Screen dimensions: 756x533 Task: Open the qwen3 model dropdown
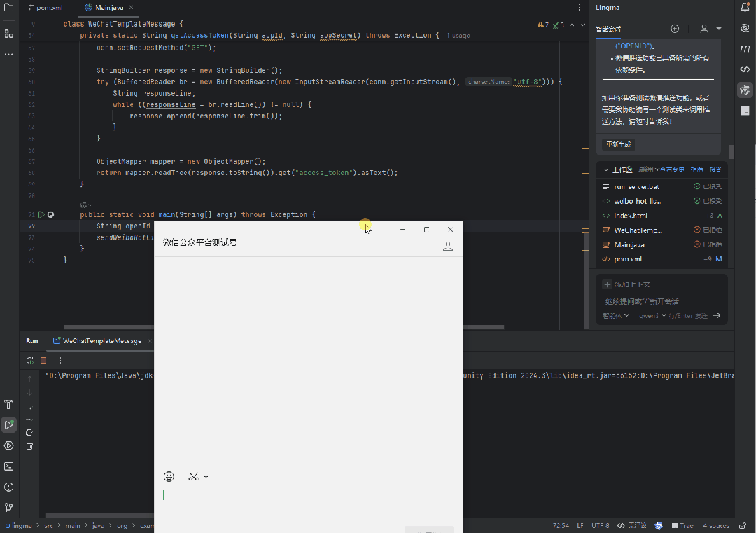tap(652, 315)
